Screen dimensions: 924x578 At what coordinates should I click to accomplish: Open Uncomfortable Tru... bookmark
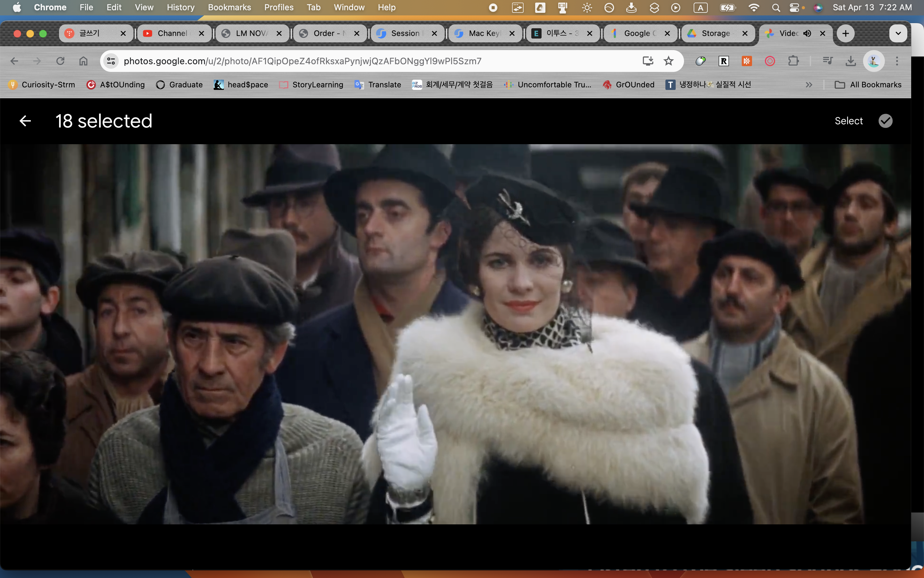coord(548,84)
